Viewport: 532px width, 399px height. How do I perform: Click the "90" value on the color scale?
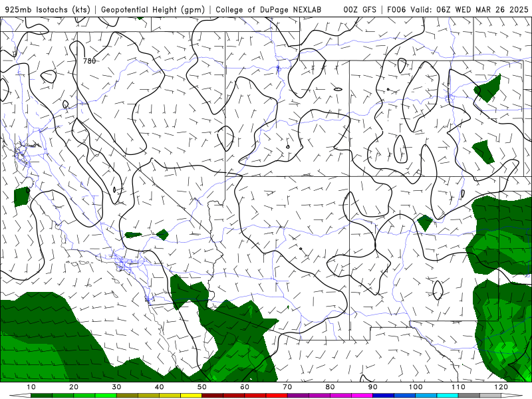tap(373, 387)
